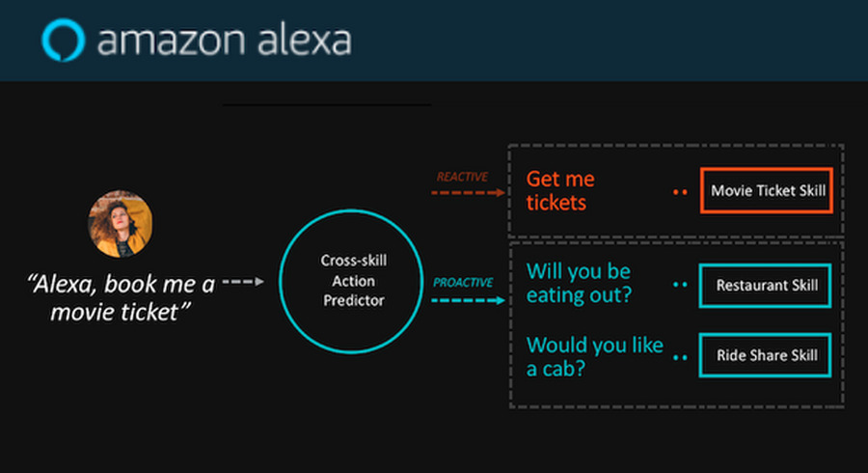The height and width of the screenshot is (473, 868).
Task: Click the REACTIVE label
Action: click(x=462, y=177)
